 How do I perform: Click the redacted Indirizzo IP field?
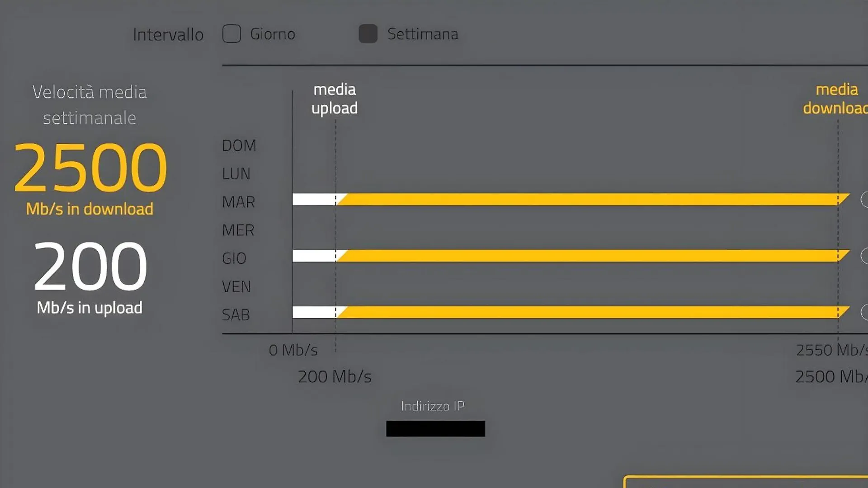435,429
